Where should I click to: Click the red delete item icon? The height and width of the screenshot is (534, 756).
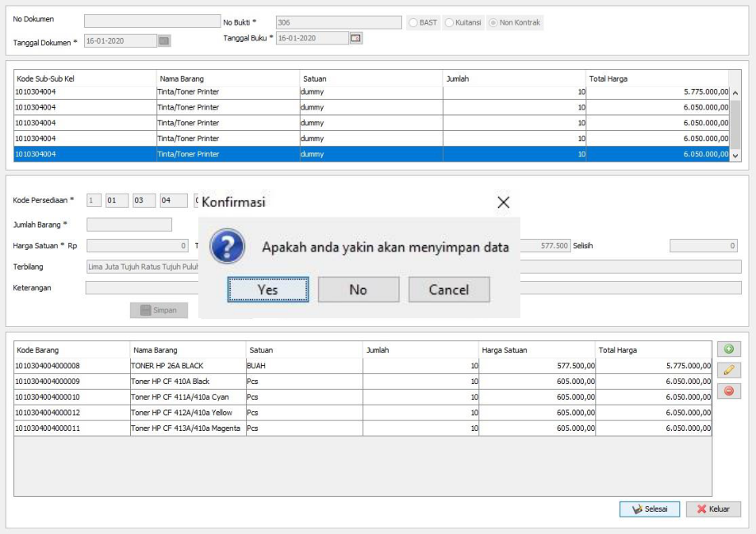coord(728,391)
